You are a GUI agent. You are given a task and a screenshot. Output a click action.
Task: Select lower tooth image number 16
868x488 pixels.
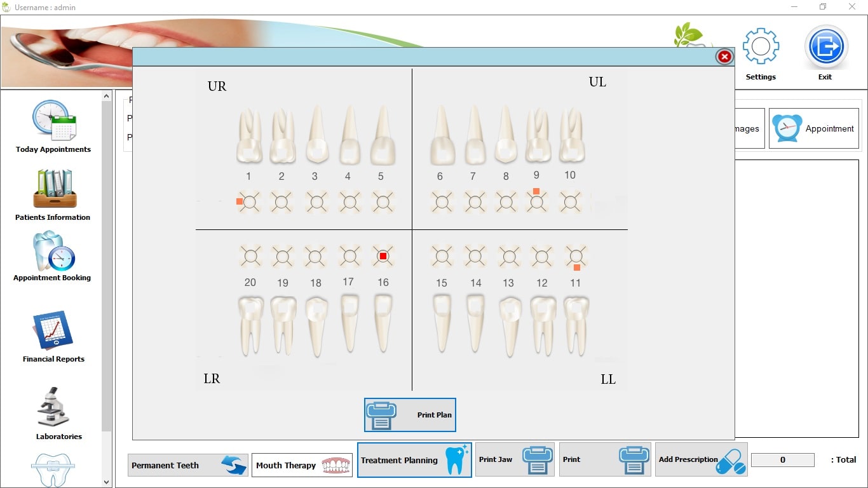[382, 323]
